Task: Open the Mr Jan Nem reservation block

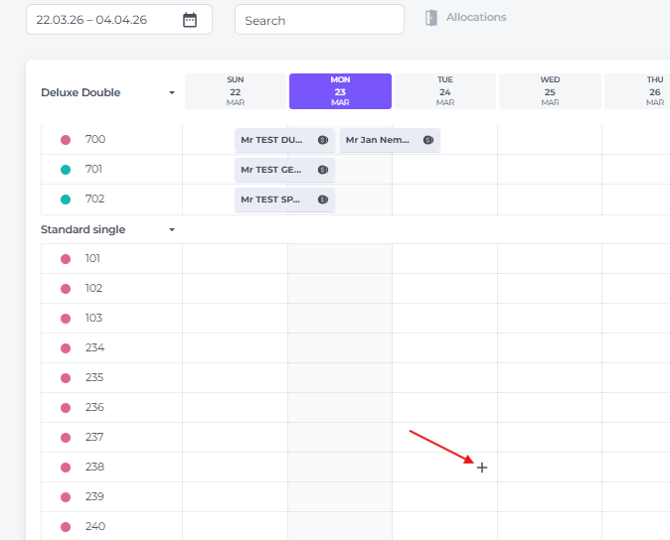Action: 380,140
